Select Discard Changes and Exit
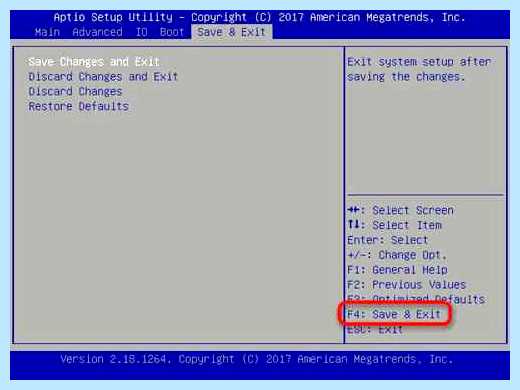The height and width of the screenshot is (390, 520). pyautogui.click(x=103, y=77)
